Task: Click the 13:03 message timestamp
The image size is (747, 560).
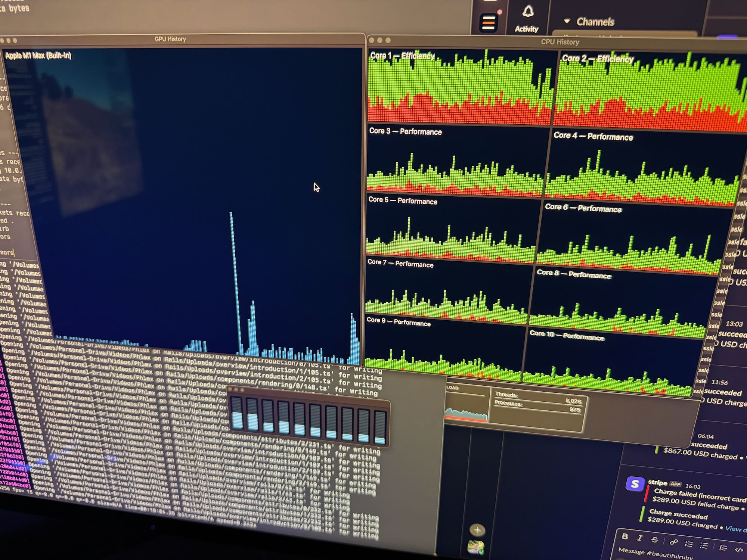Action: tap(734, 324)
